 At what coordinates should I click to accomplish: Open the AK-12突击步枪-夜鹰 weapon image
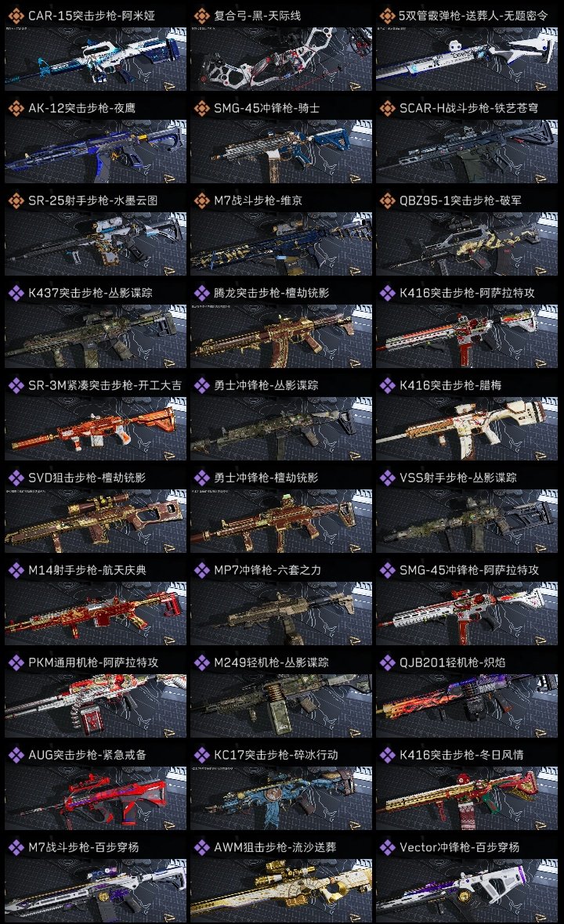(96, 151)
